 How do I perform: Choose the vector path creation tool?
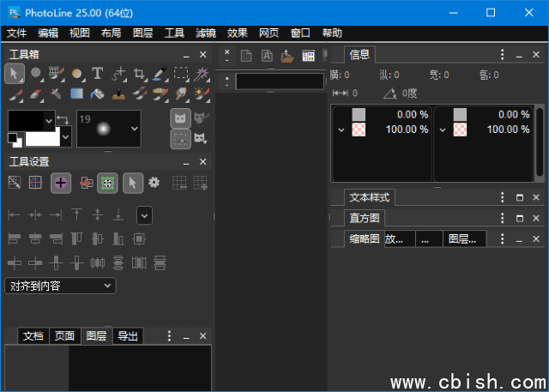click(x=118, y=74)
